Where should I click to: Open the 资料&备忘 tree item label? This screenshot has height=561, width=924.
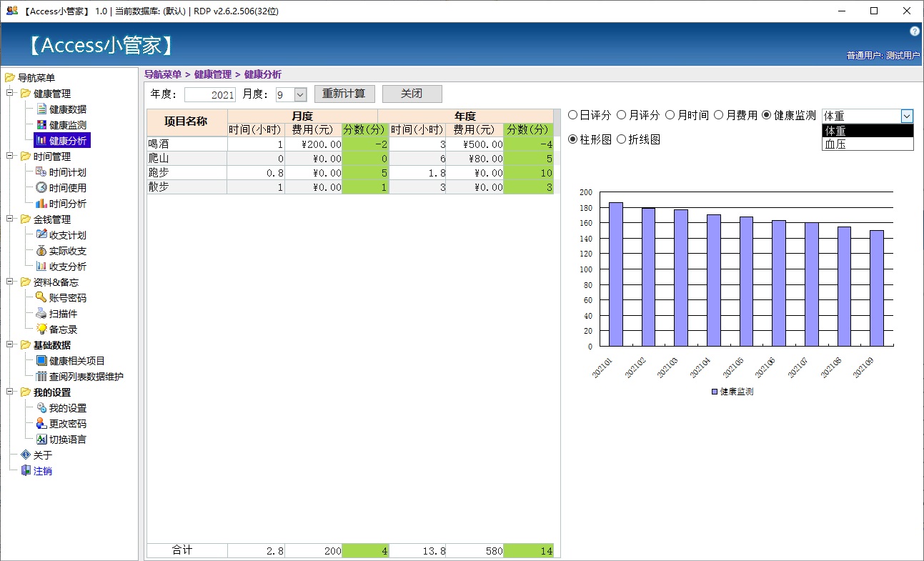tap(56, 282)
